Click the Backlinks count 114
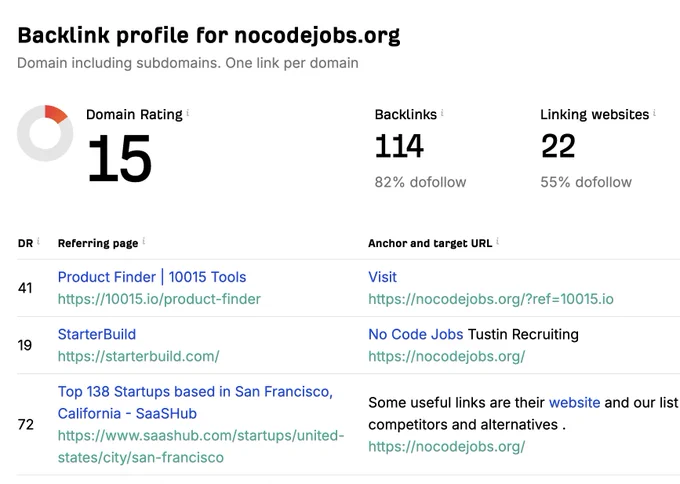The width and height of the screenshot is (680, 484). pos(399,146)
